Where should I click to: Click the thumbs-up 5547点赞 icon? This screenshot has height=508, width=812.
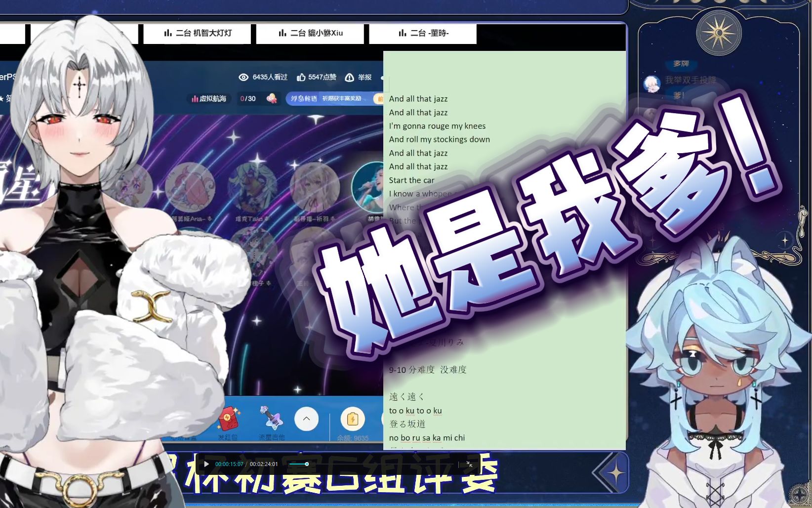pyautogui.click(x=301, y=77)
